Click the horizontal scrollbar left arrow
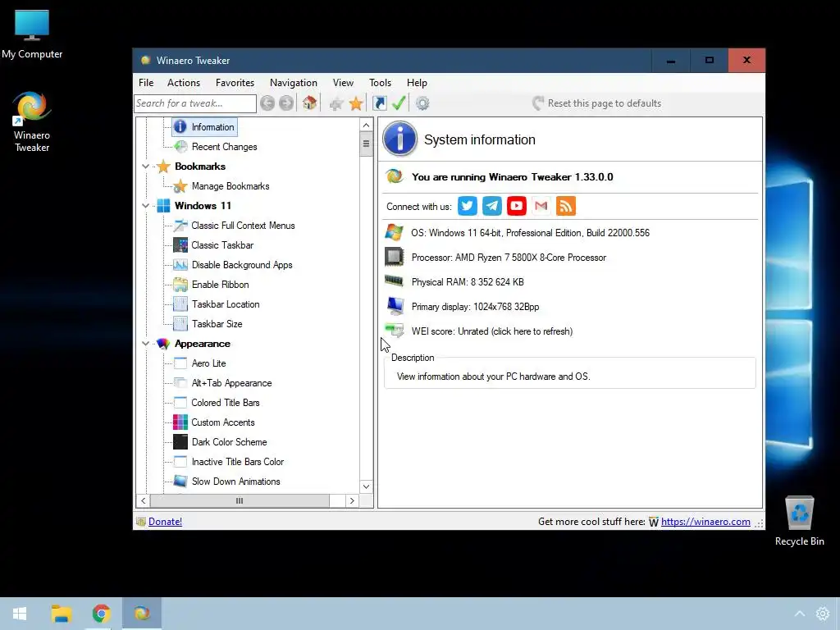 pyautogui.click(x=143, y=500)
